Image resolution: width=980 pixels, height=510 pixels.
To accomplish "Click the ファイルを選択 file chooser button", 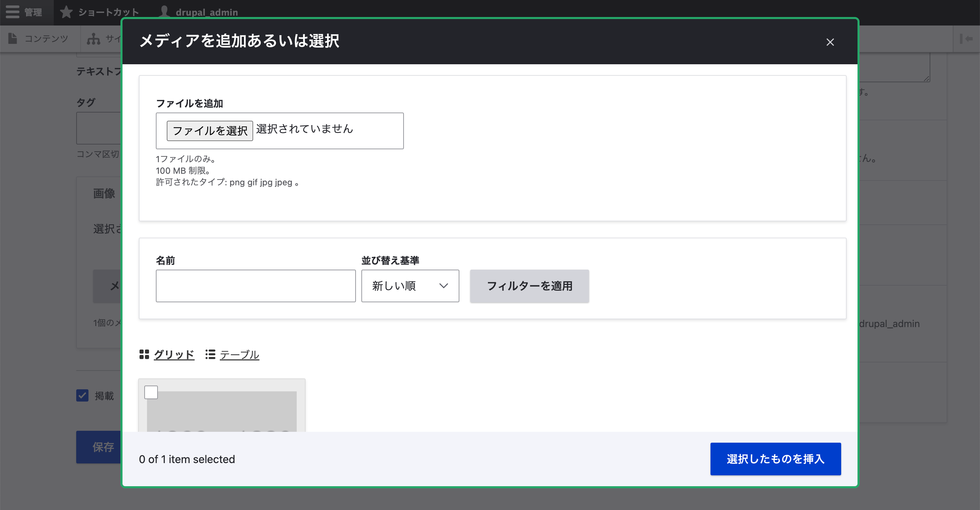I will click(210, 131).
